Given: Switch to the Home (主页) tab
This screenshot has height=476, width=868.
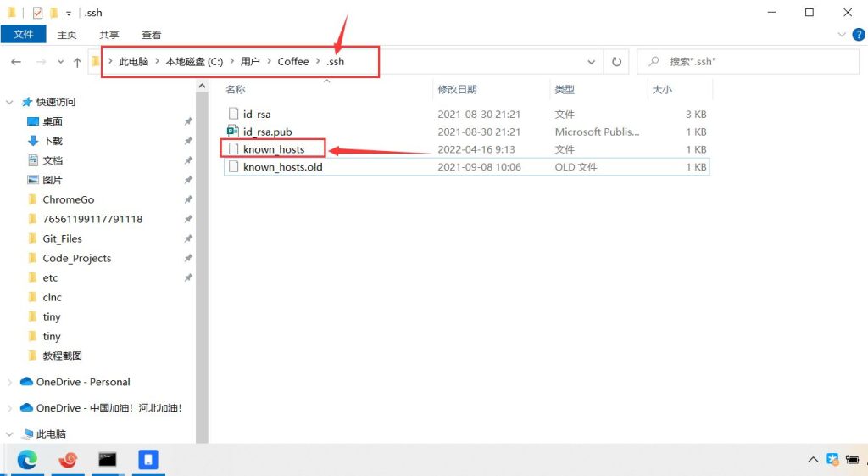Looking at the screenshot, I should (x=67, y=34).
